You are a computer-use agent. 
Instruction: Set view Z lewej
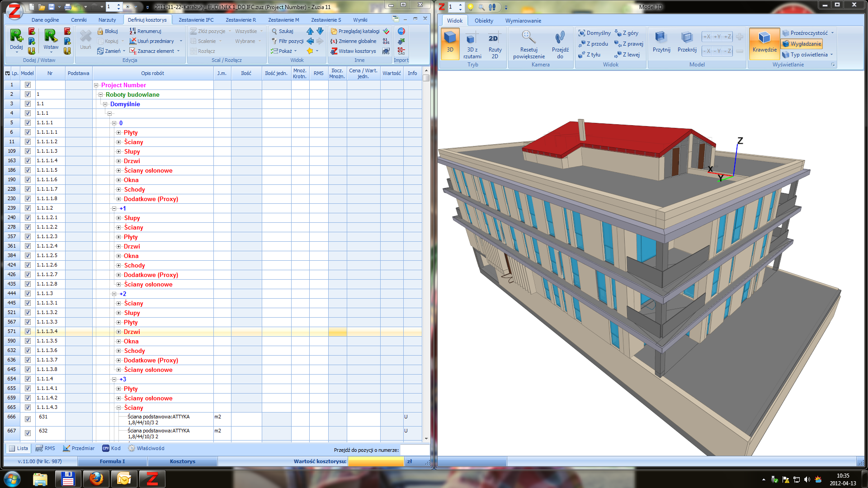(627, 55)
